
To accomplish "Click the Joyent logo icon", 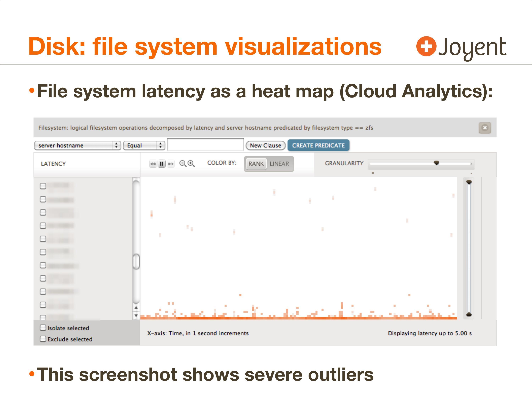I will [426, 46].
